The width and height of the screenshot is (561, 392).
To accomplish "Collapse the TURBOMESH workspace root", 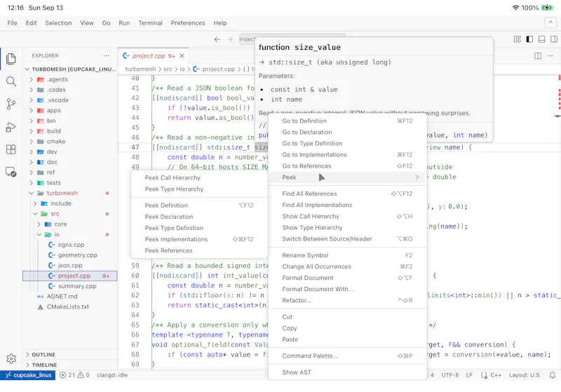I will (27, 69).
